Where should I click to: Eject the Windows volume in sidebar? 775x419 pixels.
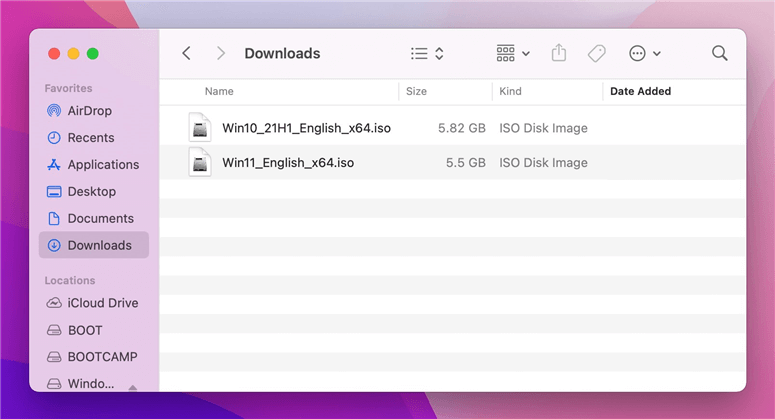(x=132, y=387)
